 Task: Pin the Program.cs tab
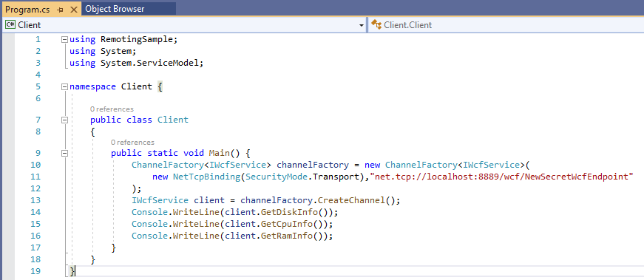tap(61, 10)
